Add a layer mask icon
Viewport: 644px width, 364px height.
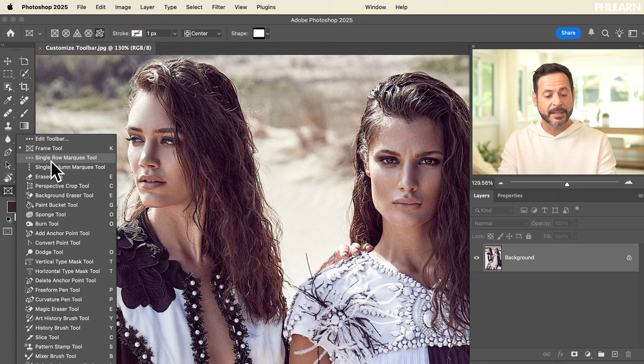574,354
